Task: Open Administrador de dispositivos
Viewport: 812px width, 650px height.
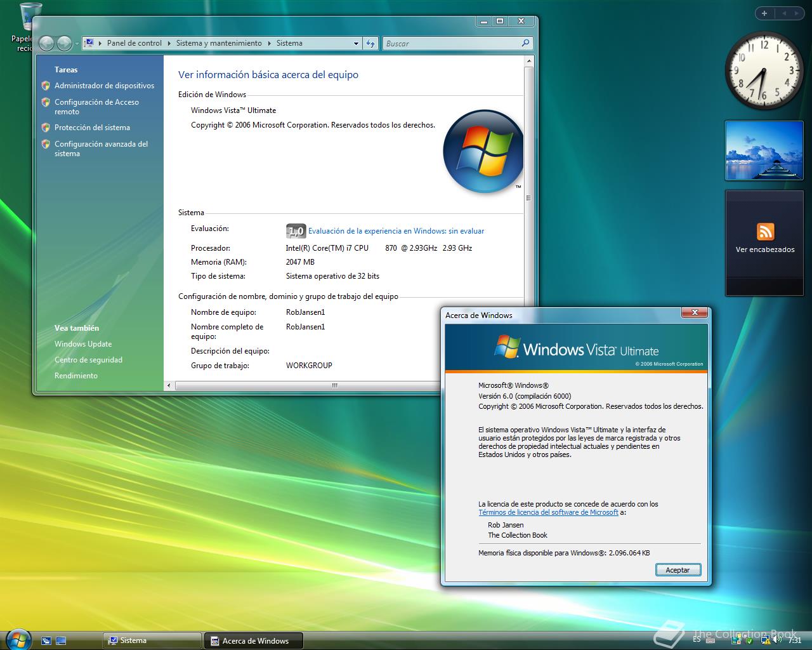Action: coord(104,86)
